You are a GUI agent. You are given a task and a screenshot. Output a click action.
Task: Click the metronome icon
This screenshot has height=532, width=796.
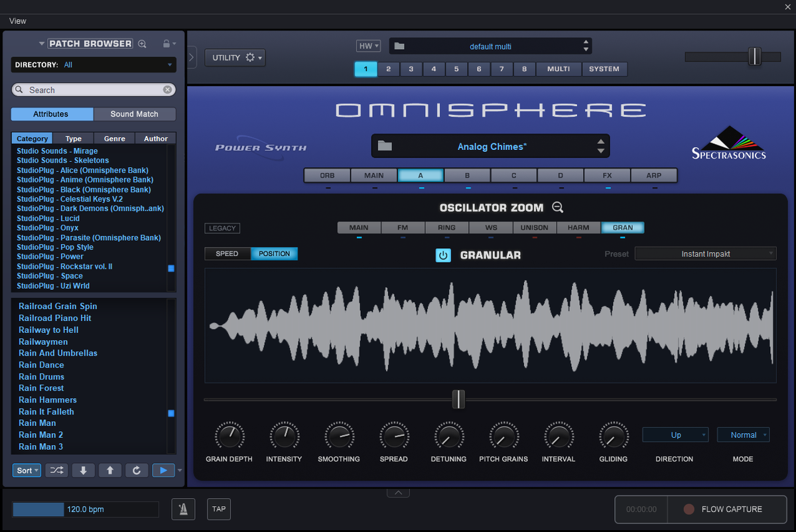point(183,509)
